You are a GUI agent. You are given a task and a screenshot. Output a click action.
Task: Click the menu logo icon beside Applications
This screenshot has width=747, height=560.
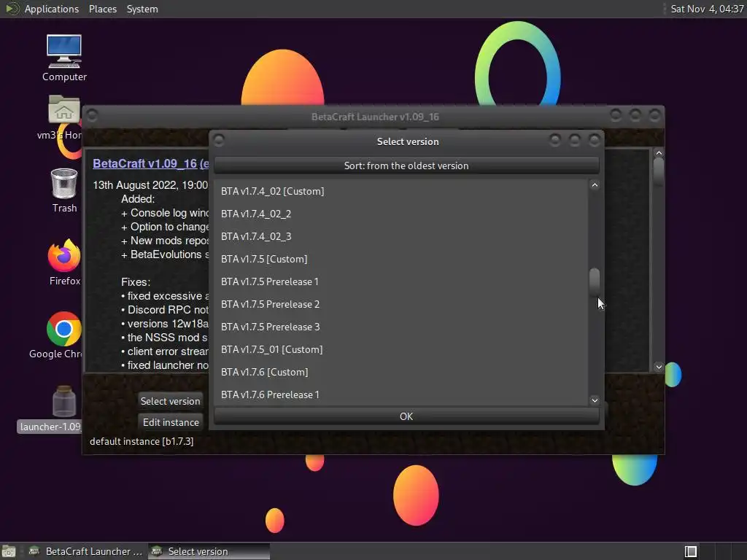click(x=12, y=9)
